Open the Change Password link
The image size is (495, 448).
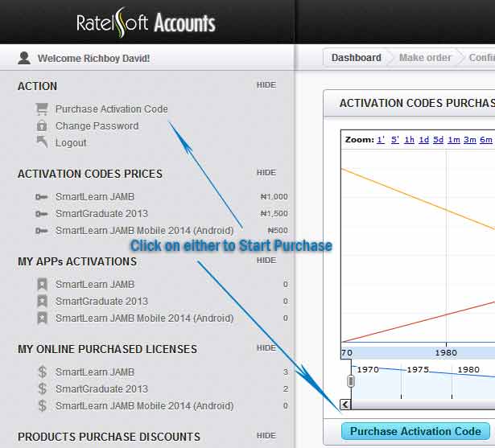point(97,126)
